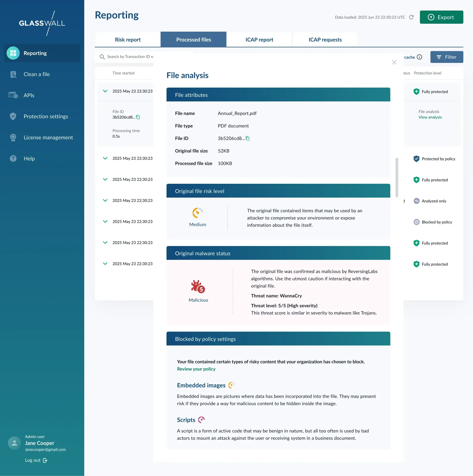Open License management
The width and height of the screenshot is (473, 476).
pos(48,137)
